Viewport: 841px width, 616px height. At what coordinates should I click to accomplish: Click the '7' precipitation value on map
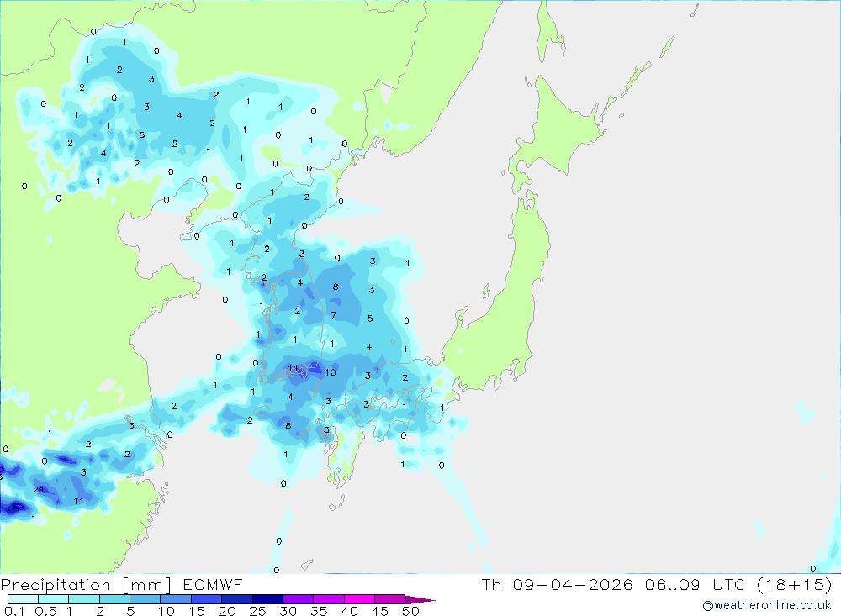click(x=334, y=314)
